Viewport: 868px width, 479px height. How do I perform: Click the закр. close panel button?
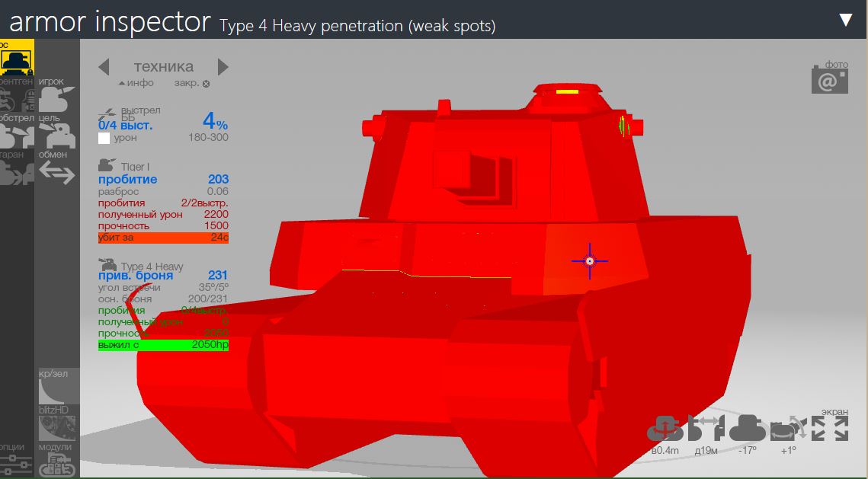[191, 83]
